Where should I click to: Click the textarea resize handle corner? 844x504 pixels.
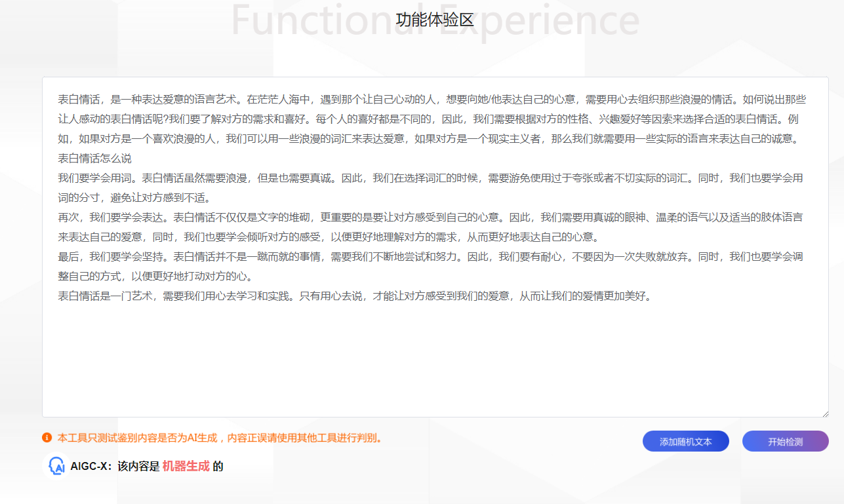click(x=825, y=414)
